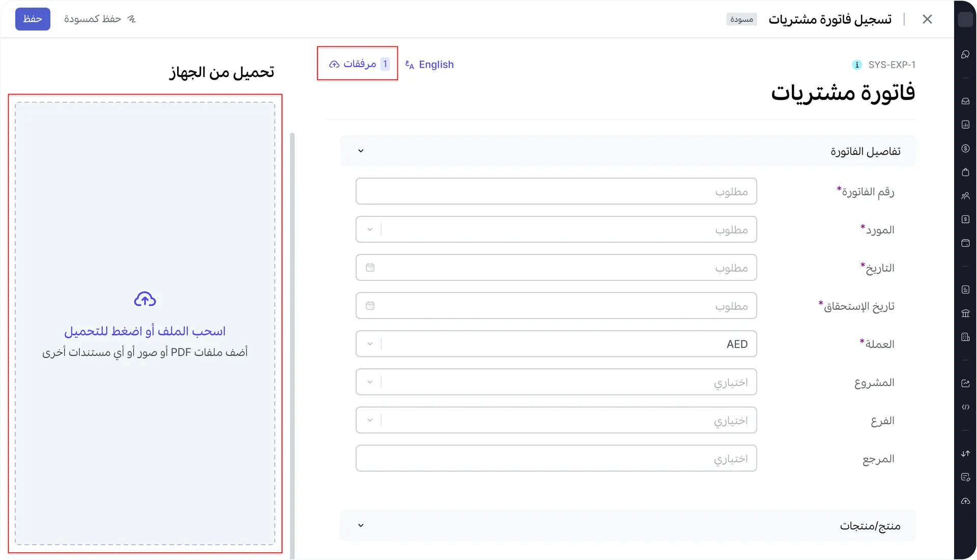Click the import/export arrows icon in sidebar
Viewport: 977px width, 560px height.
[x=965, y=453]
